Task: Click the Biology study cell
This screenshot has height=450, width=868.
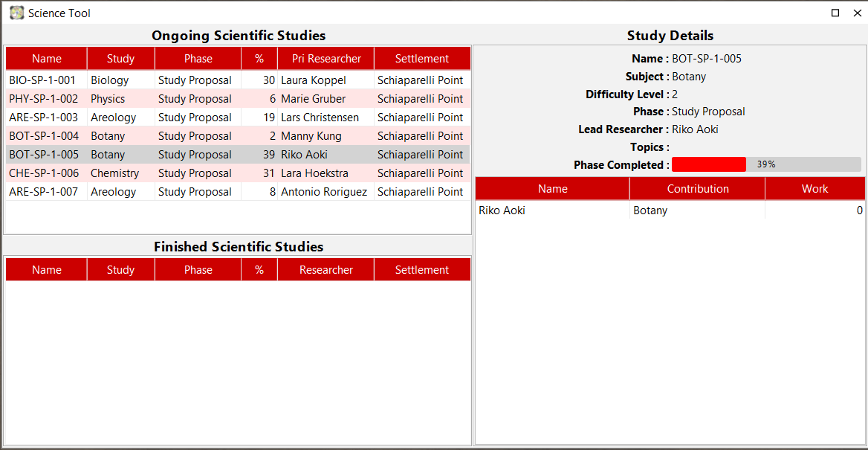Action: 120,80
